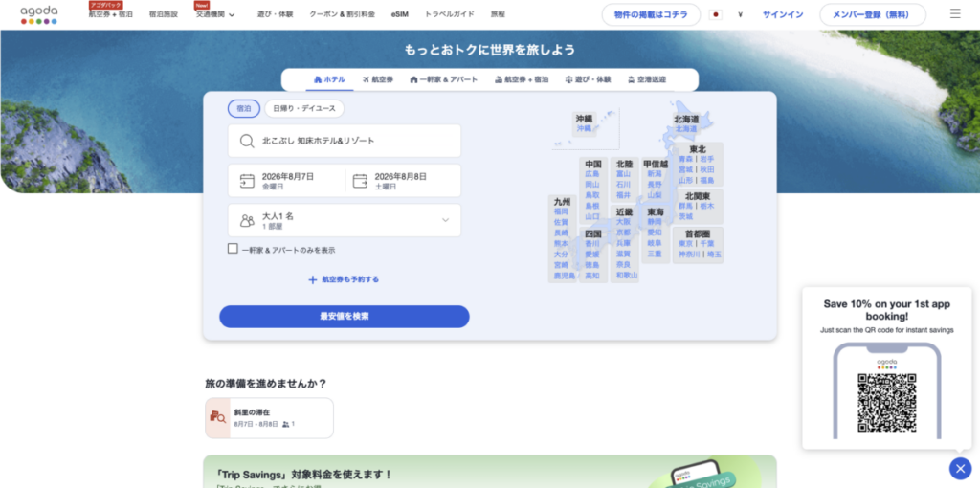
Task: Open クーポン＆割引料金 in the navigation
Action: pyautogui.click(x=342, y=14)
